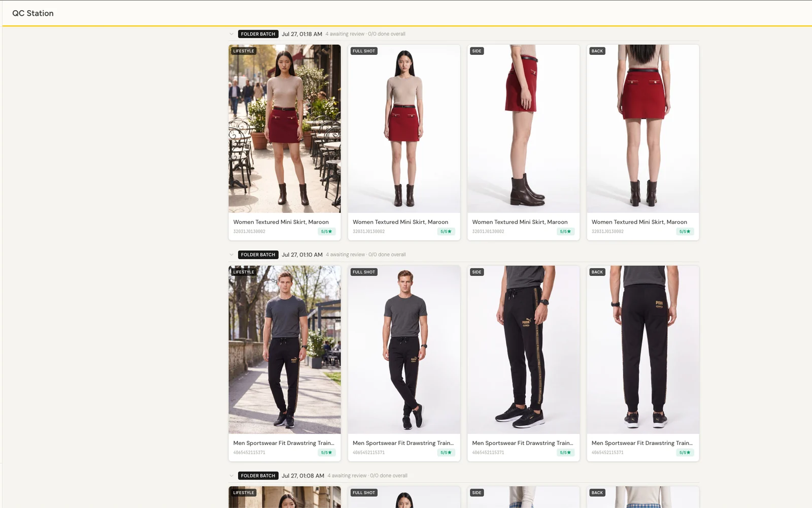Open the Side photo of the maroon skirt

(x=523, y=129)
